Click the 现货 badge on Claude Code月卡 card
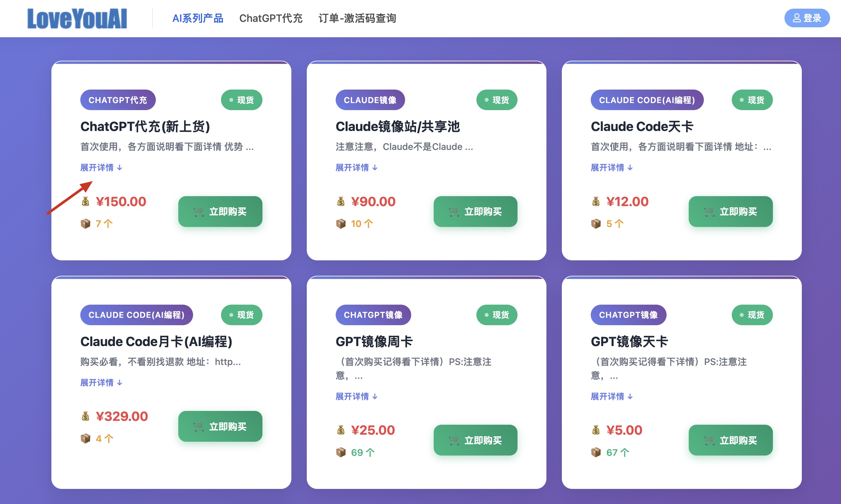 point(242,315)
